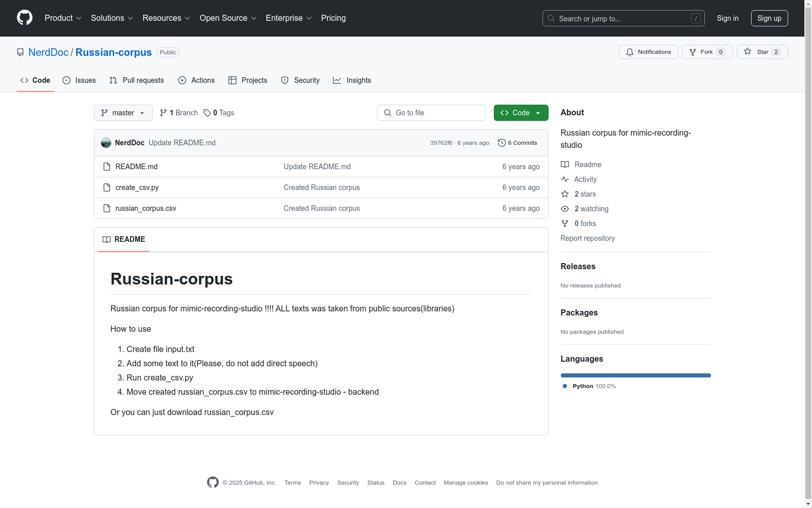Expand the Open Source menu
This screenshot has width=812, height=508.
tap(228, 18)
